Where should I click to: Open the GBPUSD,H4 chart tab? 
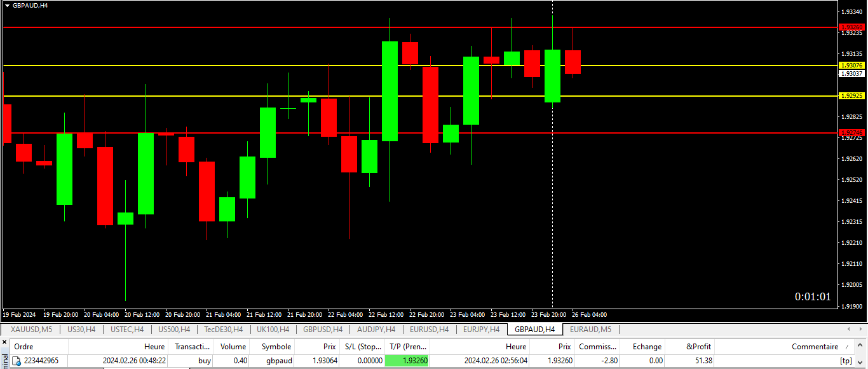point(323,330)
